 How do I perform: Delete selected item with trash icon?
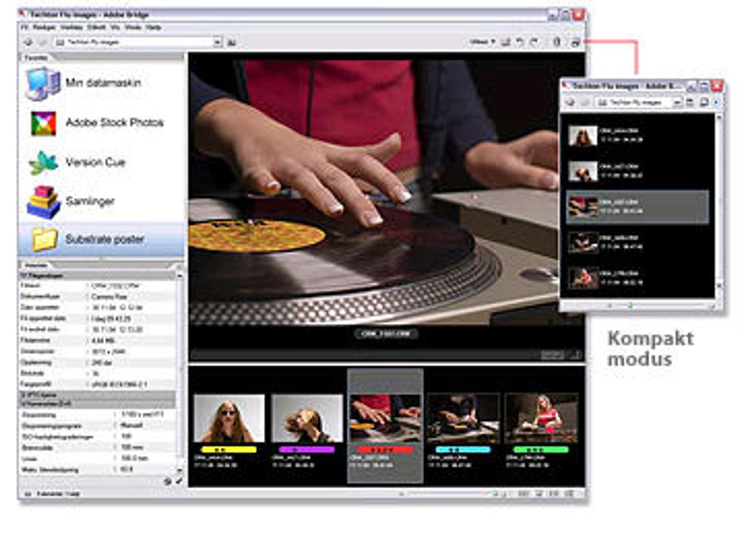pos(556,42)
